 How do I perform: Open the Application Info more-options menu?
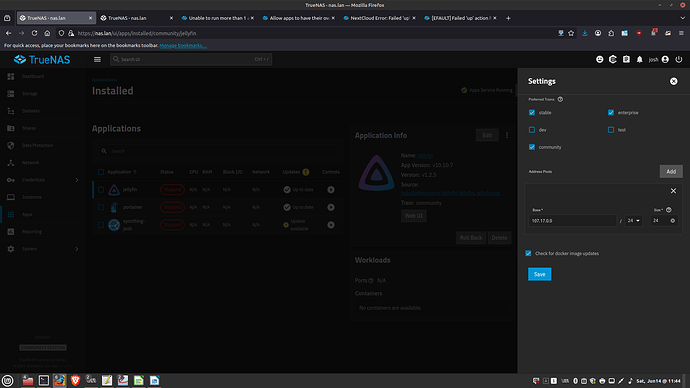point(506,135)
